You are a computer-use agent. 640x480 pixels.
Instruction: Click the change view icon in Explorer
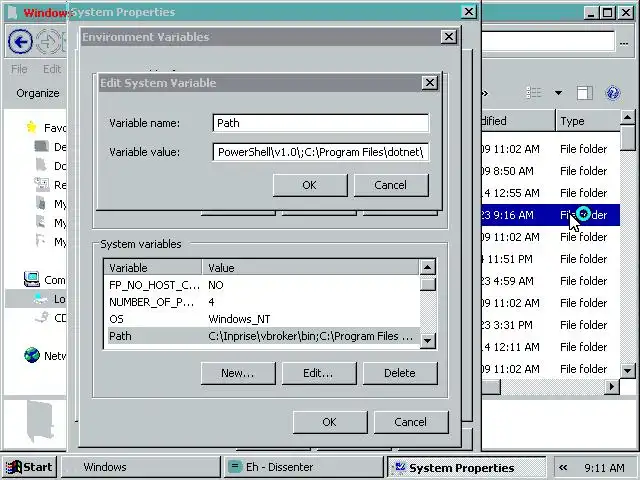[x=533, y=93]
